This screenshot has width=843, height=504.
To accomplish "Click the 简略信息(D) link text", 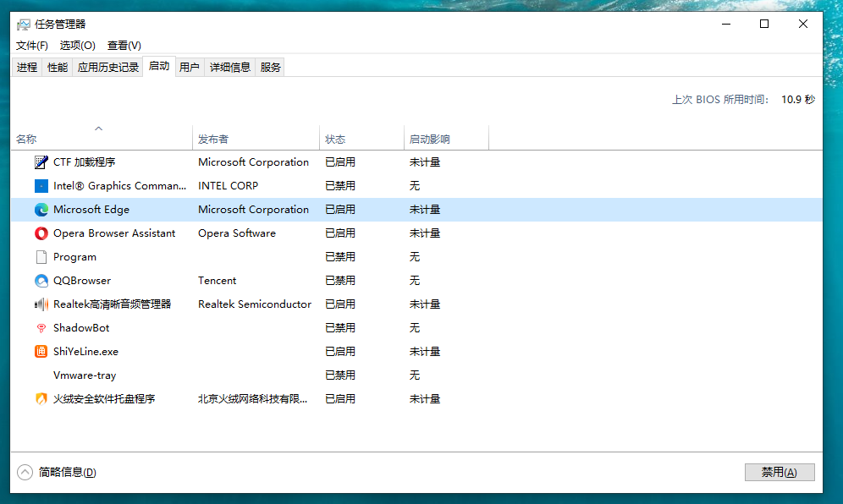I will [x=67, y=473].
